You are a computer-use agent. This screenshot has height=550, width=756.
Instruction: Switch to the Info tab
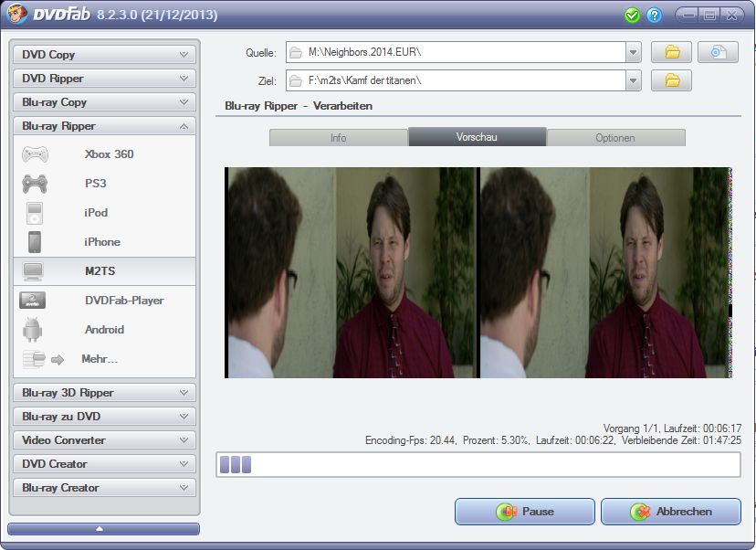[x=339, y=137]
